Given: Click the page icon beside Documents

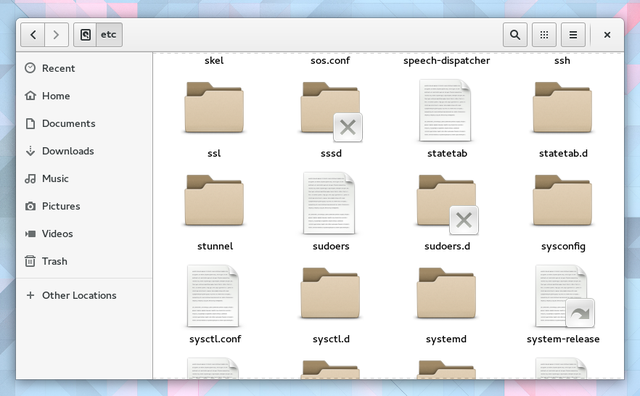Looking at the screenshot, I should pyautogui.click(x=30, y=123).
